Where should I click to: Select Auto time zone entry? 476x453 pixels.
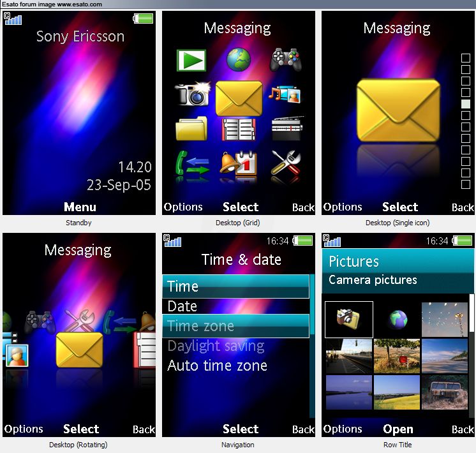[236, 366]
